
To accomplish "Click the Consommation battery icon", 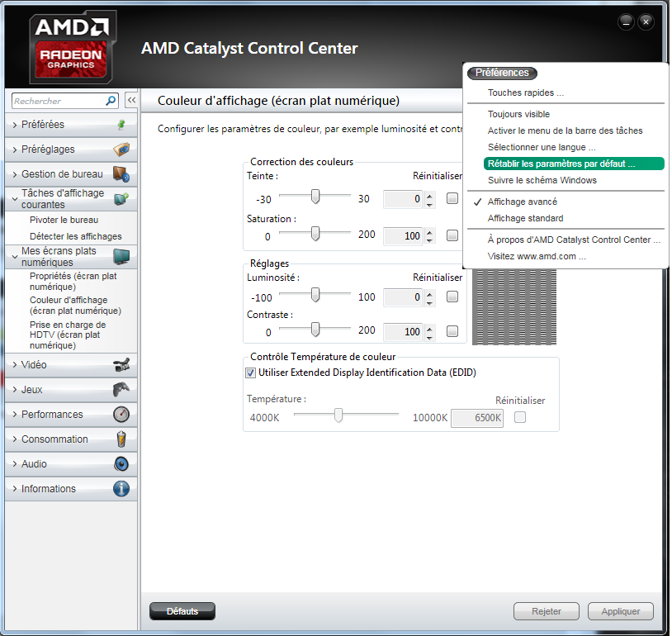I will click(121, 439).
